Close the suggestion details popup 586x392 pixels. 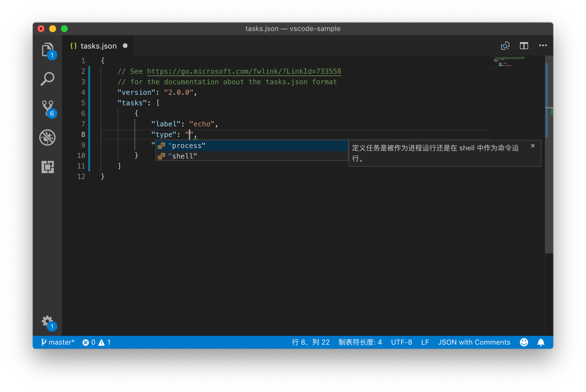533,146
